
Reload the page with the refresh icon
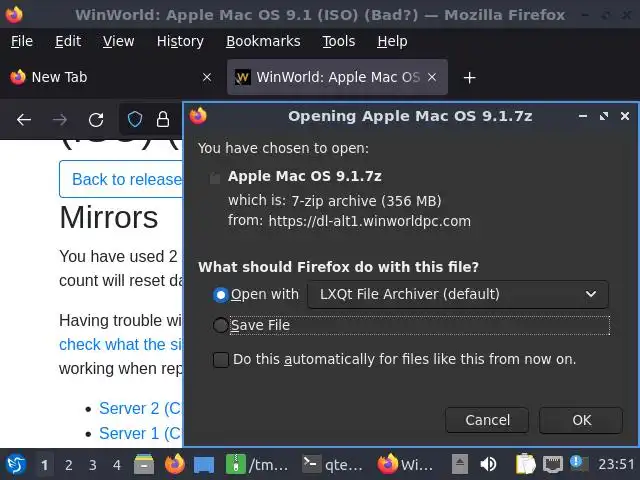[96, 120]
